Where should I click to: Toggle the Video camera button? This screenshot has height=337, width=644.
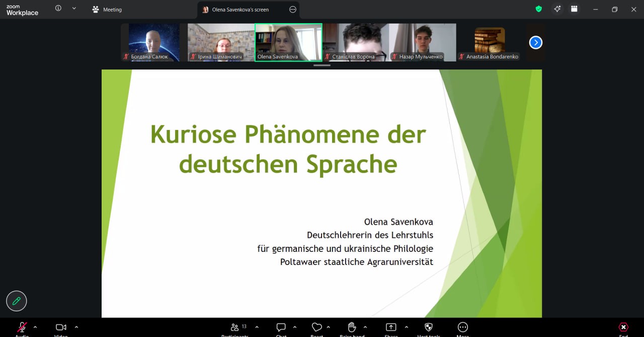coord(61,327)
